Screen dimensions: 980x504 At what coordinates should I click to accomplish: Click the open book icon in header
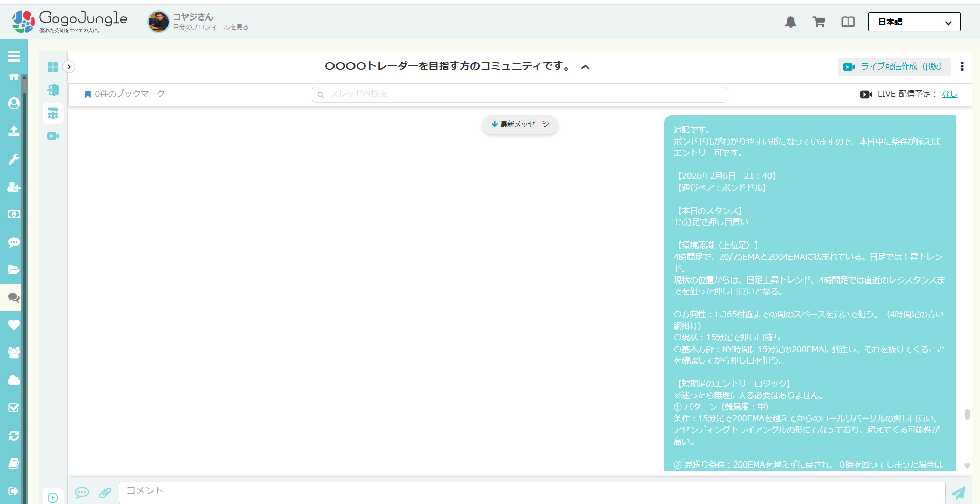click(848, 22)
